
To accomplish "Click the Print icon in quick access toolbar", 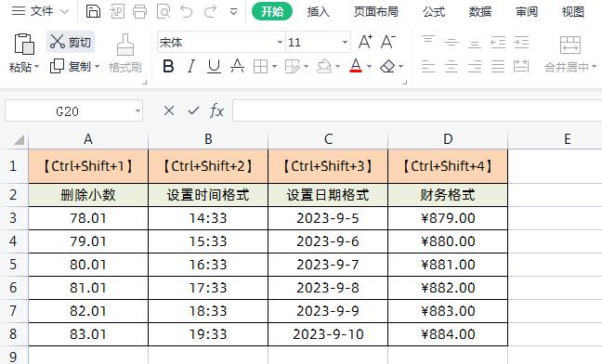I will coord(139,11).
